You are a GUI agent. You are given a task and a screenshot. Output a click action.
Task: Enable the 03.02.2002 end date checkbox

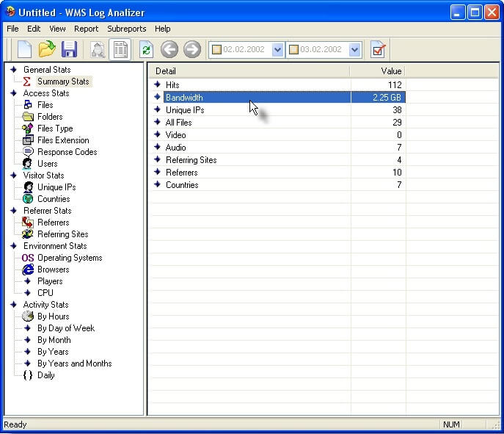tap(293, 49)
